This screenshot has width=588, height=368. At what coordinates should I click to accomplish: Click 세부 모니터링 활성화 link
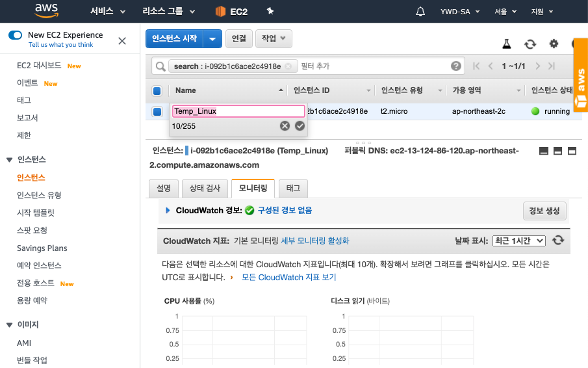click(315, 241)
